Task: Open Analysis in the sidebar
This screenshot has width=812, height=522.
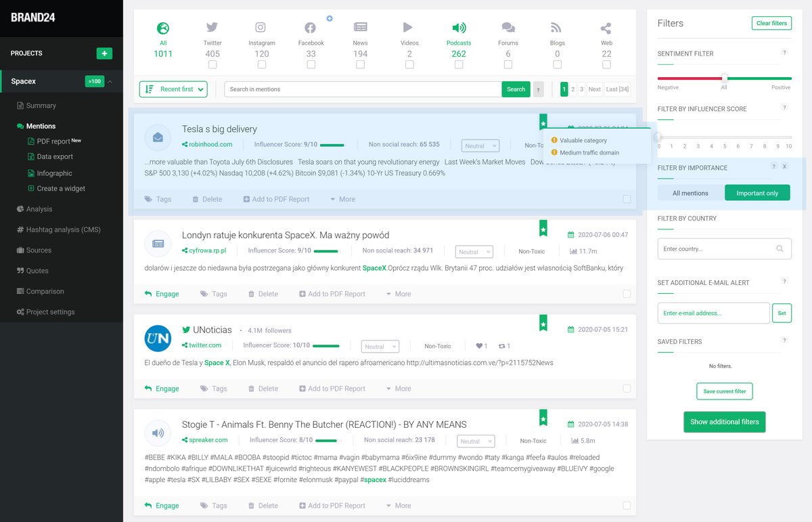Action: [x=35, y=209]
